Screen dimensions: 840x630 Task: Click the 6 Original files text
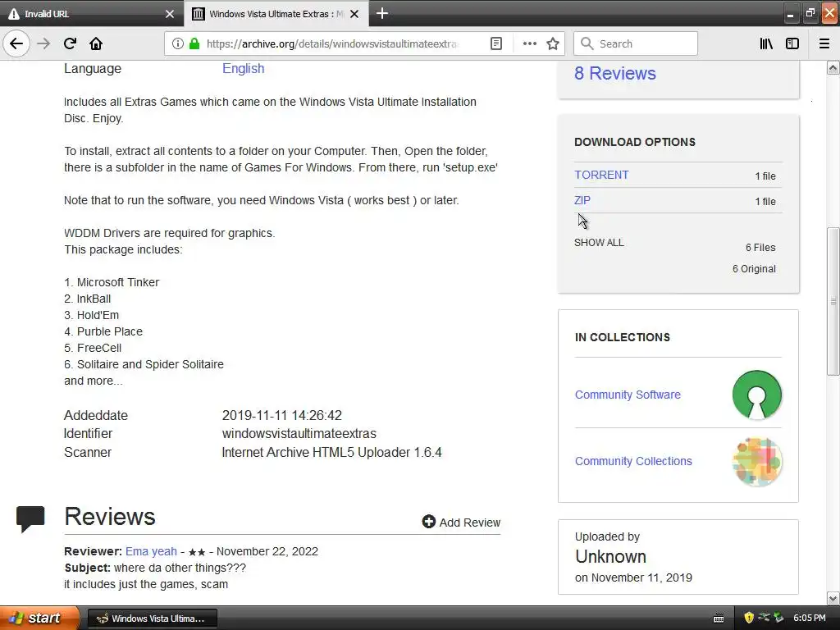pos(755,269)
